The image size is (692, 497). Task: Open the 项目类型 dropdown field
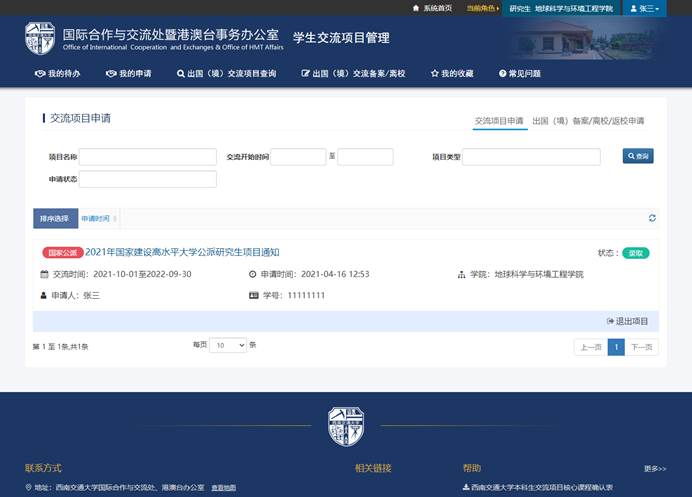point(531,157)
